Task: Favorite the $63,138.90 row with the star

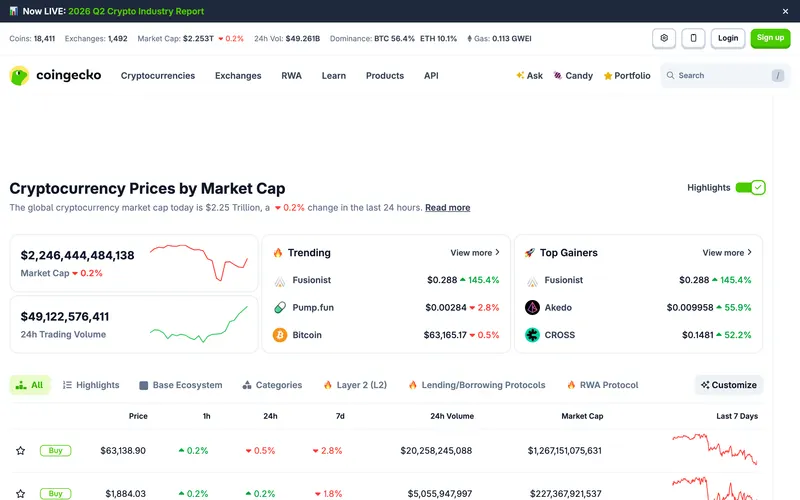Action: tap(20, 451)
